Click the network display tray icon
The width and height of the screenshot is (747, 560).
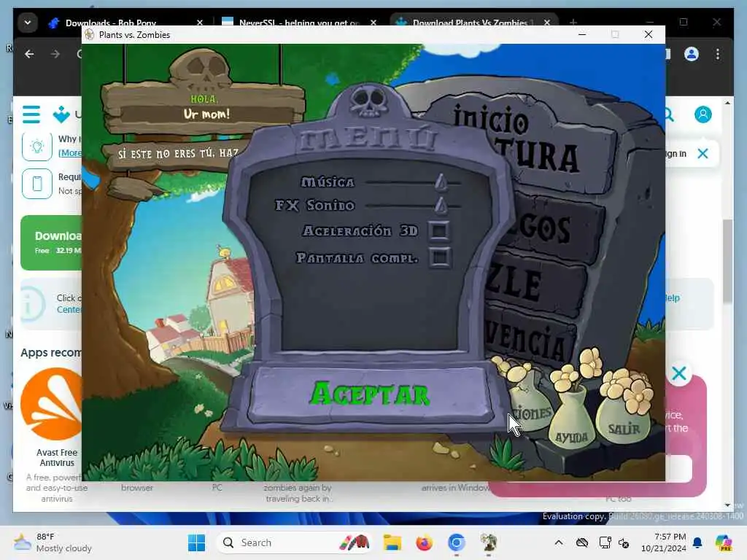[605, 542]
